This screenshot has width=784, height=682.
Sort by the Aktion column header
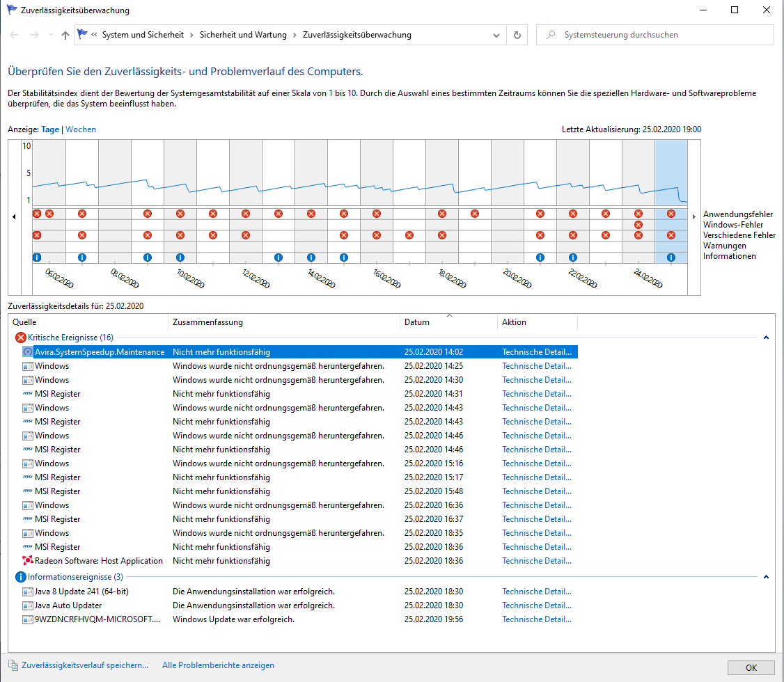538,322
